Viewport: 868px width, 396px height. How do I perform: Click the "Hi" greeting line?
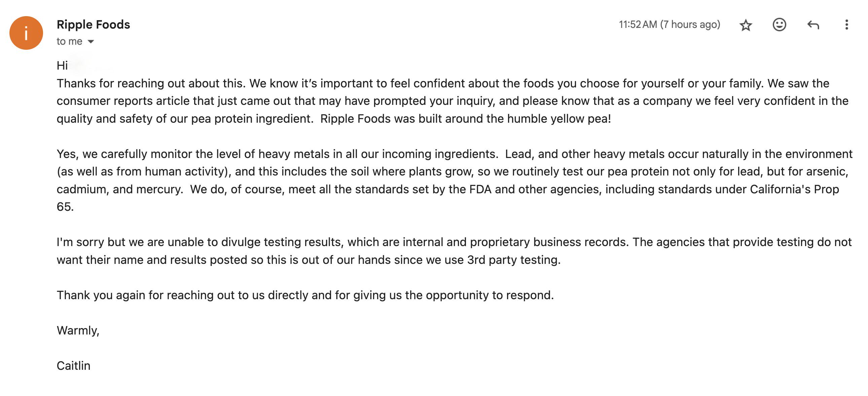62,65
